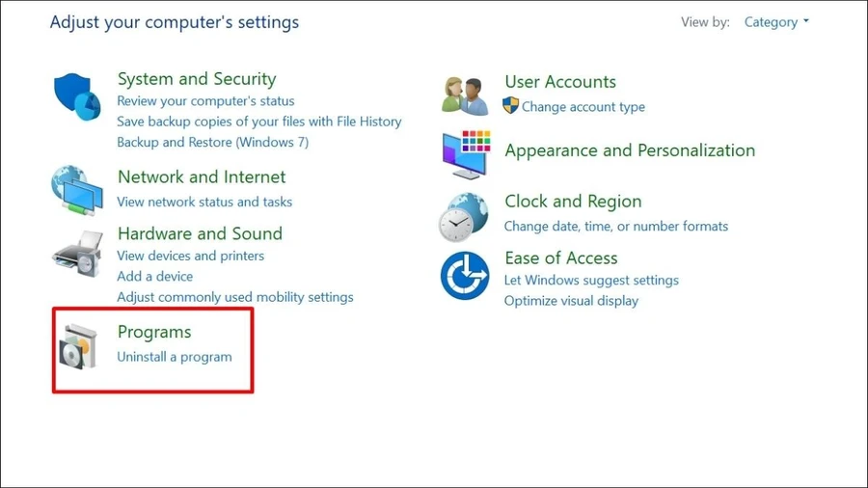Open System and Security heading
Screen dimensions: 868x488
(197, 79)
